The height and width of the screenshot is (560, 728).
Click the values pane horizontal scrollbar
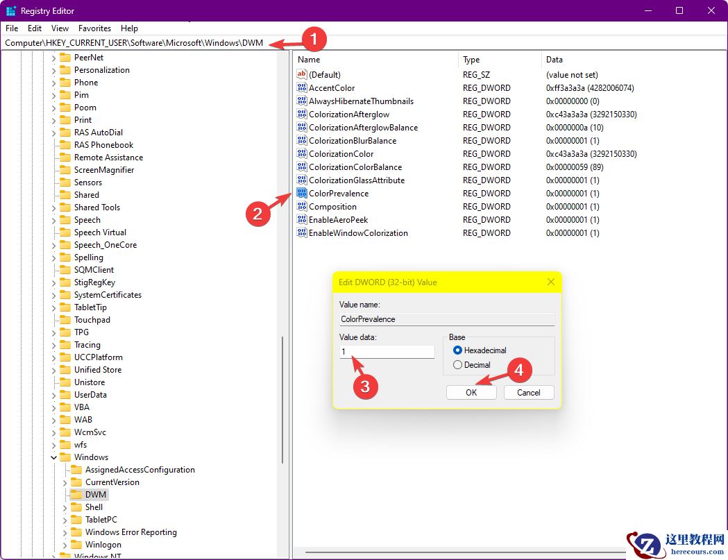(x=464, y=552)
